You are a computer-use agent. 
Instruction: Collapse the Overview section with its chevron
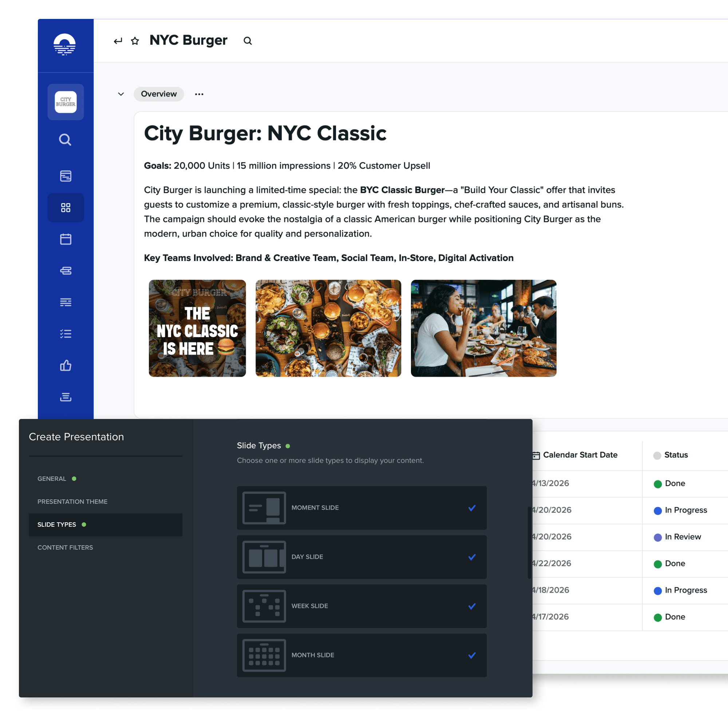coord(121,94)
